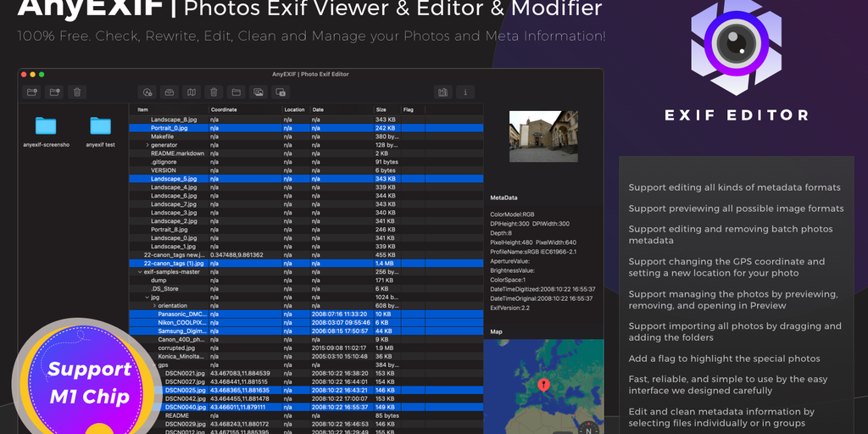Click the red location pin on map

pyautogui.click(x=543, y=384)
